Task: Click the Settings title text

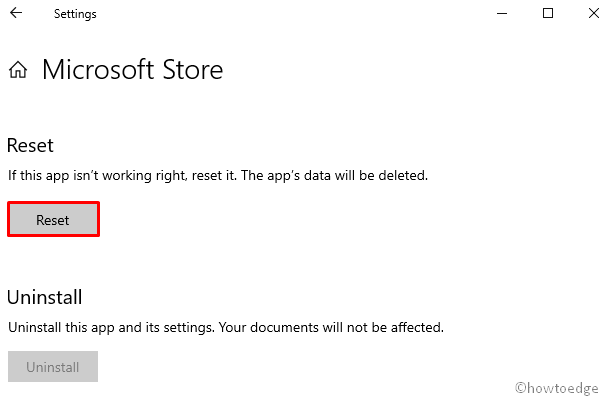Action: (x=76, y=15)
